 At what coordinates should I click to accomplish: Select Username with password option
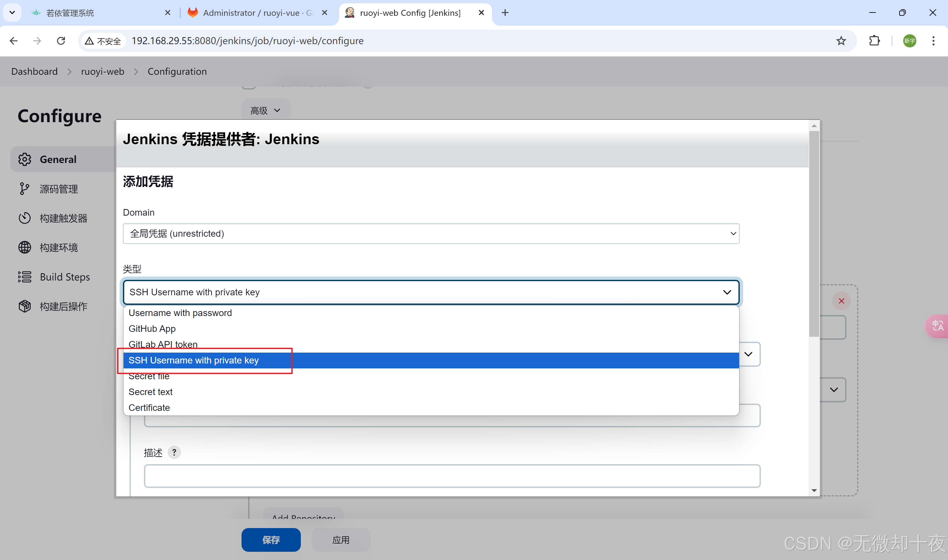tap(180, 313)
